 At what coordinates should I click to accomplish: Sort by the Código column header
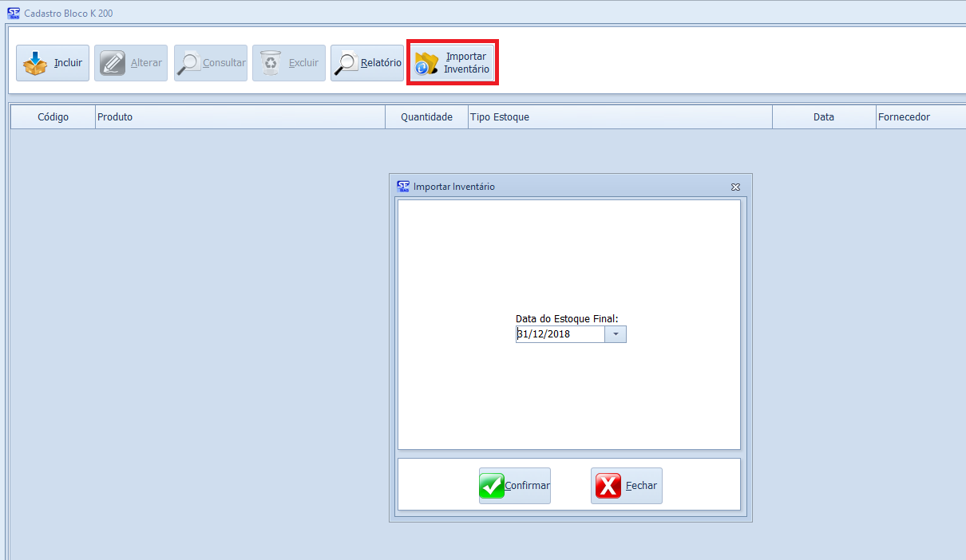53,117
